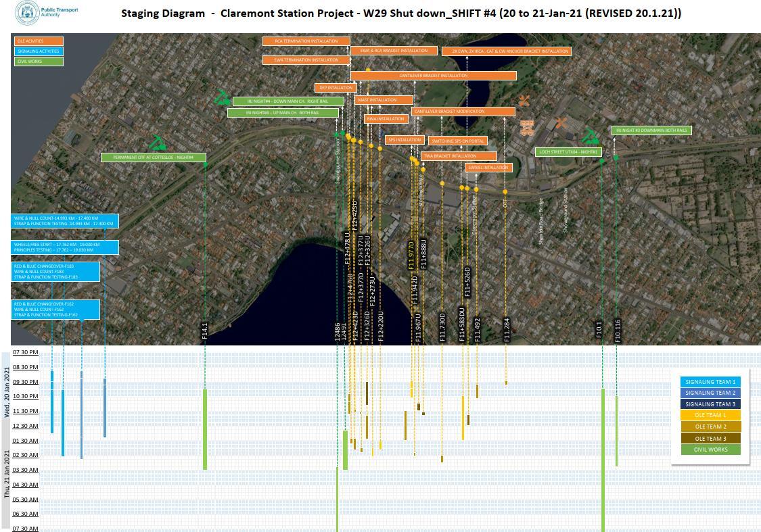
Task: Click the yellow F11.977D chainage label
Action: [x=411, y=256]
